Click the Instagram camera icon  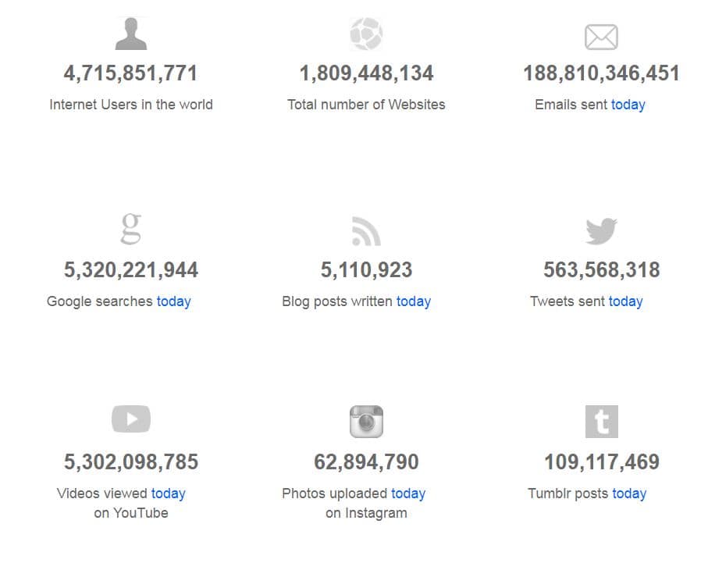pyautogui.click(x=366, y=422)
